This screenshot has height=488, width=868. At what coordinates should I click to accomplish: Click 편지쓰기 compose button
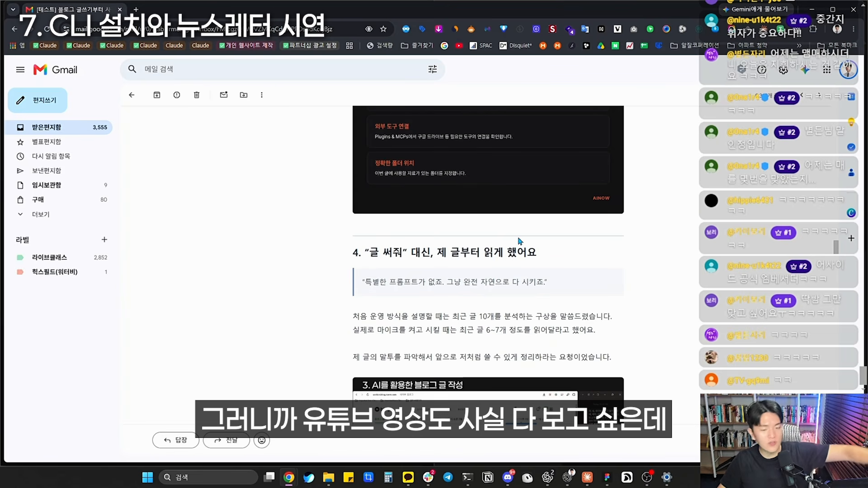pyautogui.click(x=38, y=100)
